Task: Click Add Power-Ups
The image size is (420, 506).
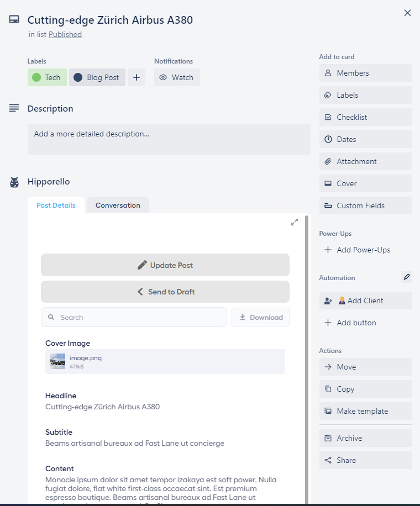Action: tap(357, 250)
